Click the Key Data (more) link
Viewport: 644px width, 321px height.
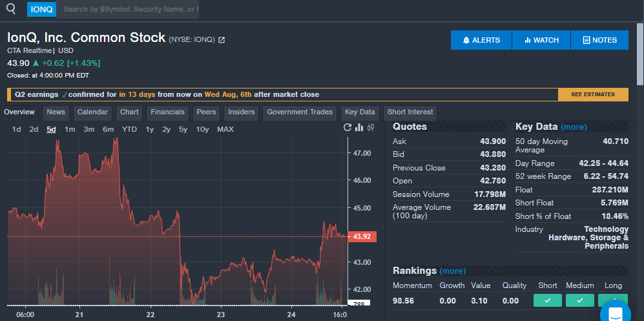click(x=574, y=127)
